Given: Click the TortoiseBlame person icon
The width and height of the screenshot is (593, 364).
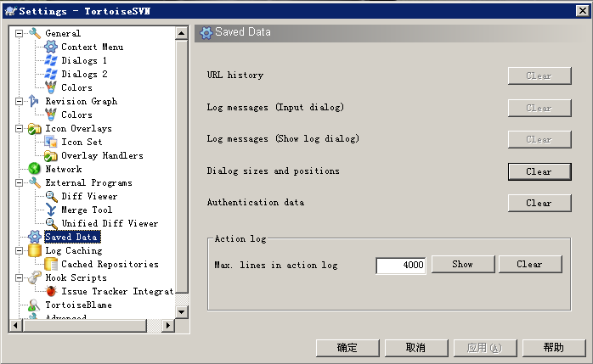Looking at the screenshot, I should (x=34, y=305).
